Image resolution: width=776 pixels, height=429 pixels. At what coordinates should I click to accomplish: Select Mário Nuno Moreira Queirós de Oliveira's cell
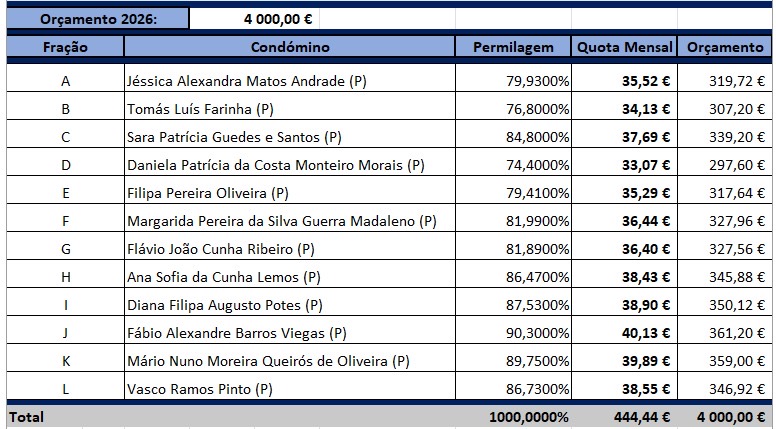(290, 361)
